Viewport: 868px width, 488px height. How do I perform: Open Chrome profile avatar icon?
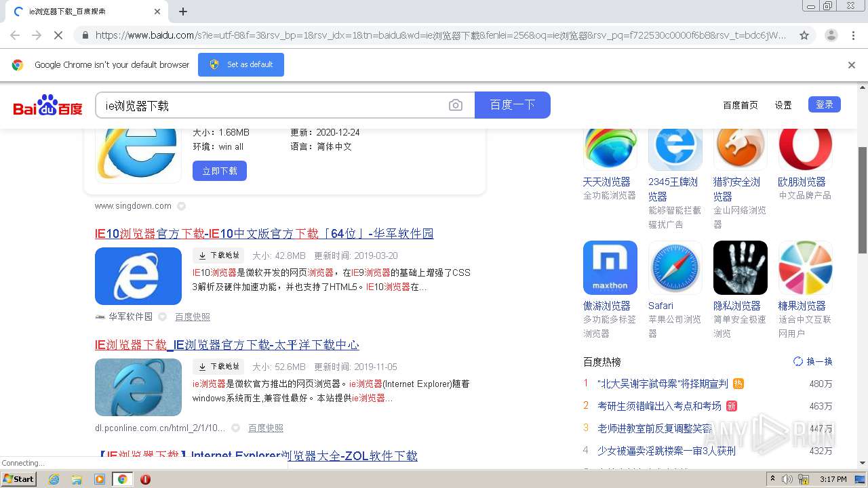click(831, 35)
